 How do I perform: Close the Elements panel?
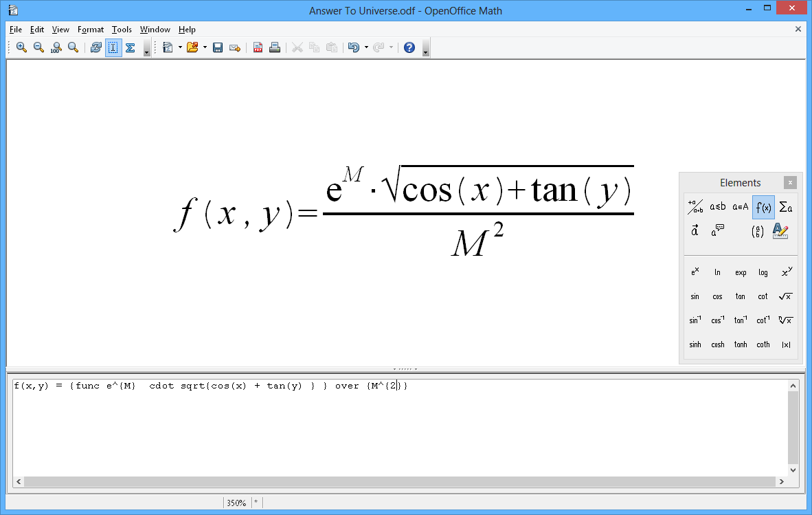(791, 182)
